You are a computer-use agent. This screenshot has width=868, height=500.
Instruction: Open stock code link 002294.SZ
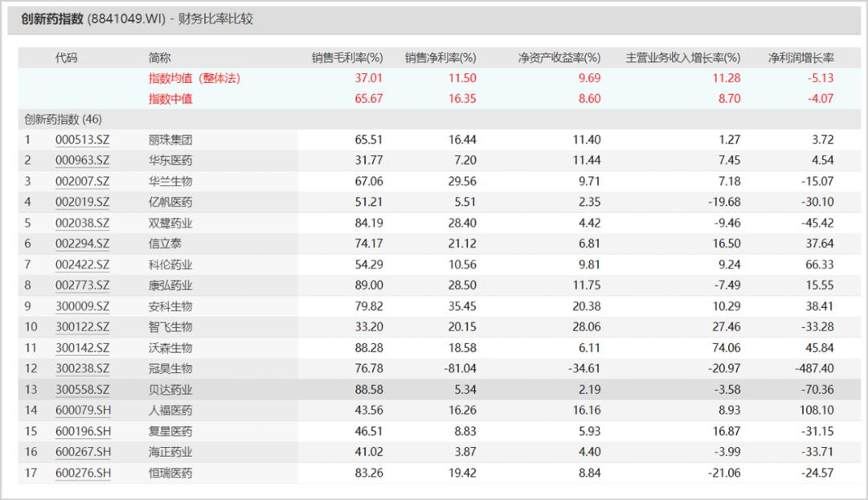point(82,244)
